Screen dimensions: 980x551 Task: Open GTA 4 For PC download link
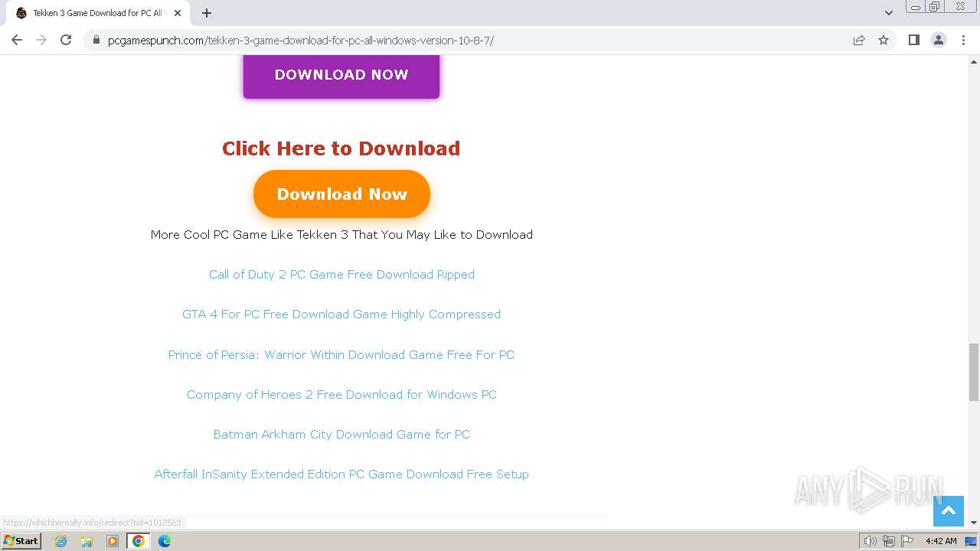pyautogui.click(x=341, y=314)
